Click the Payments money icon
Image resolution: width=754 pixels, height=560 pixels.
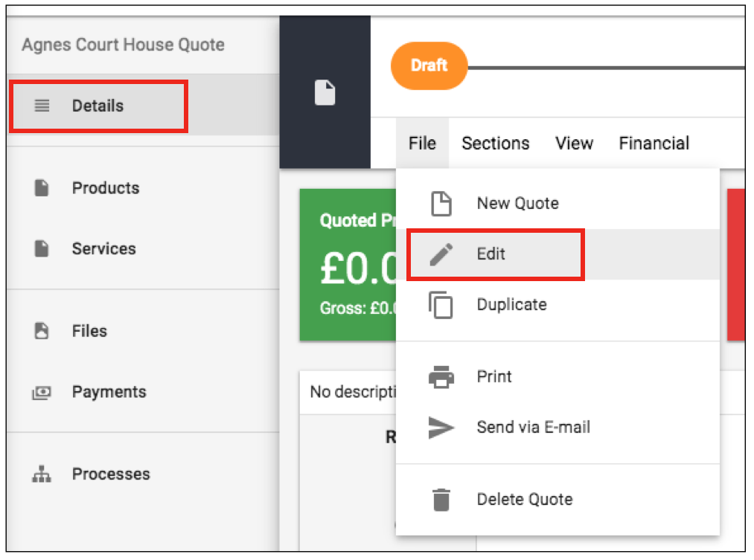click(42, 393)
